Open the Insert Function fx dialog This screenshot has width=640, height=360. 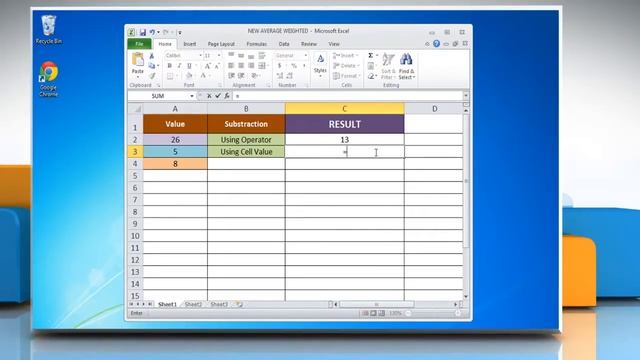[227, 96]
